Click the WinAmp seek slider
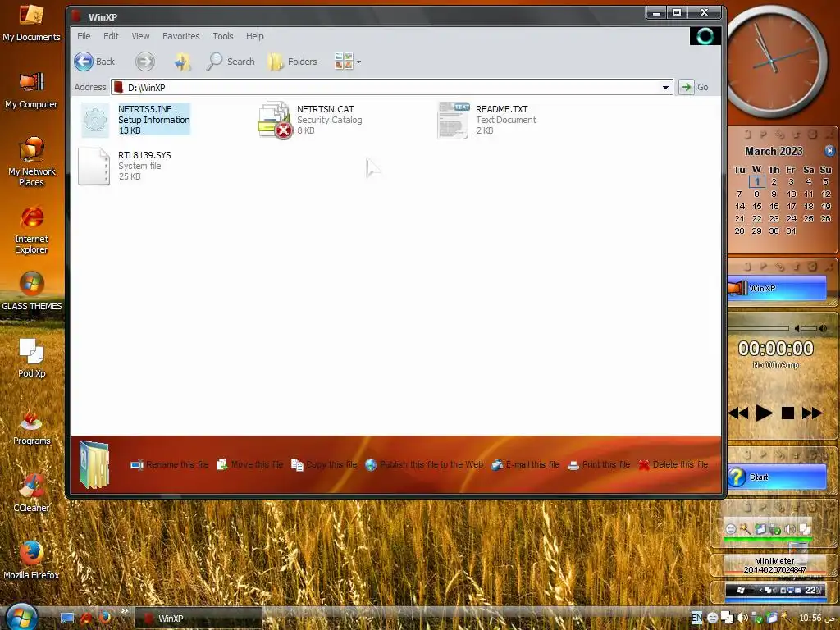This screenshot has height=630, width=840. tap(758, 328)
